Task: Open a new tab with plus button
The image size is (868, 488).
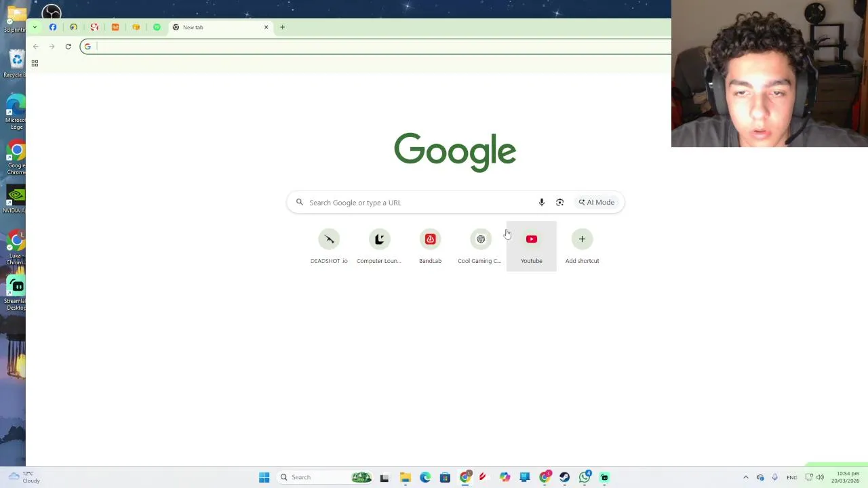Action: click(x=282, y=27)
